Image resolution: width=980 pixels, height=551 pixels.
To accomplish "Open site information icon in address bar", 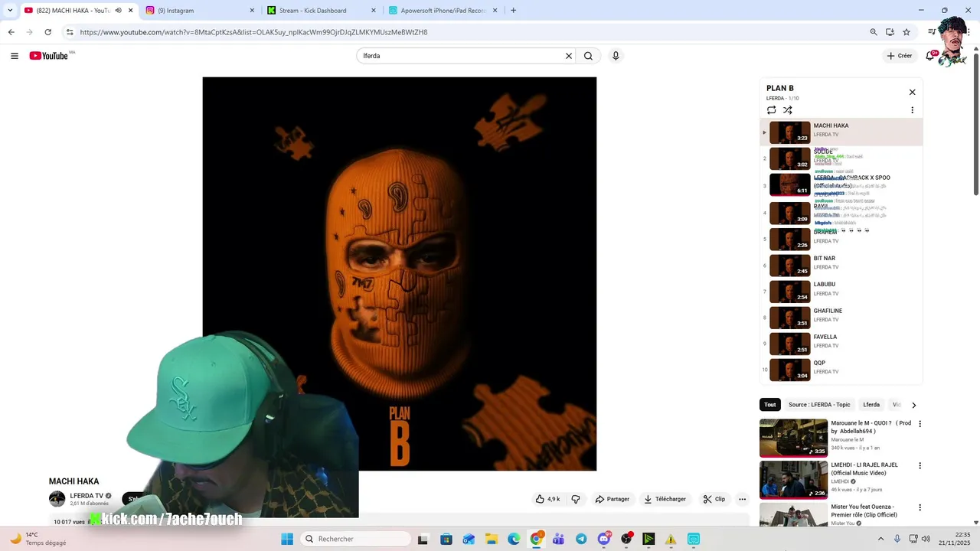I will pos(70,32).
